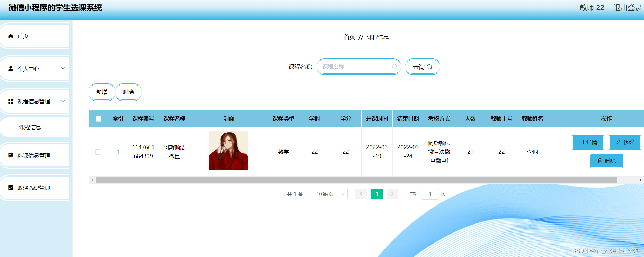Click the 2022-03-19 start date cell

tap(377, 152)
